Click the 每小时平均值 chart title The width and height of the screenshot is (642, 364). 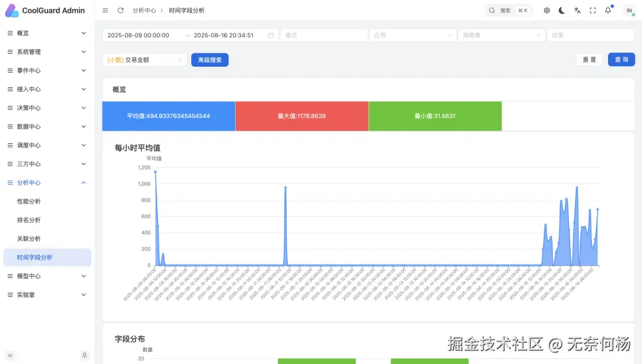137,148
